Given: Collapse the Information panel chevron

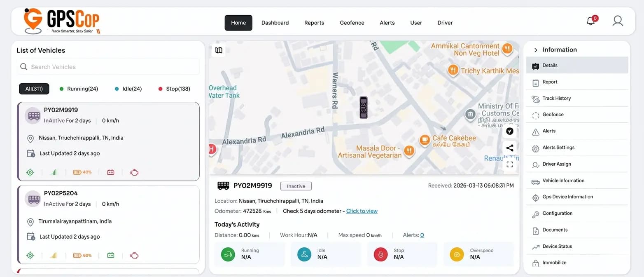Looking at the screenshot, I should (536, 50).
